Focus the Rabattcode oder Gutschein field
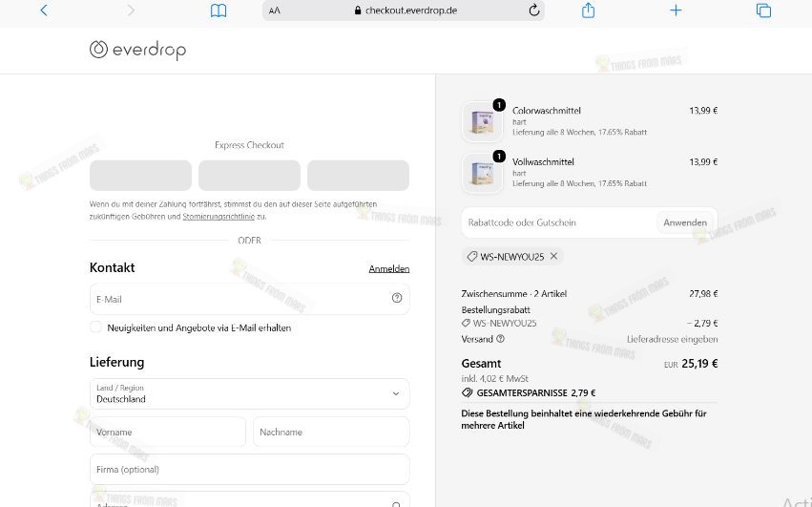 tap(559, 222)
